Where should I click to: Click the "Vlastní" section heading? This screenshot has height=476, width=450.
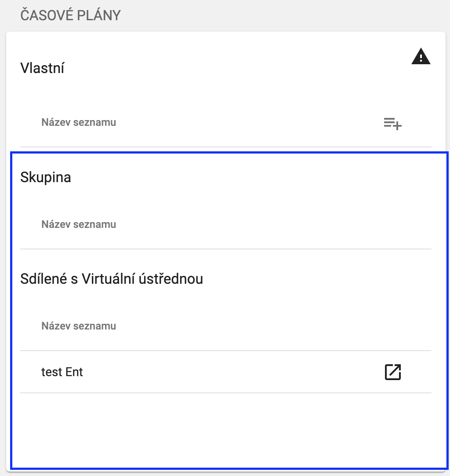[x=42, y=69]
